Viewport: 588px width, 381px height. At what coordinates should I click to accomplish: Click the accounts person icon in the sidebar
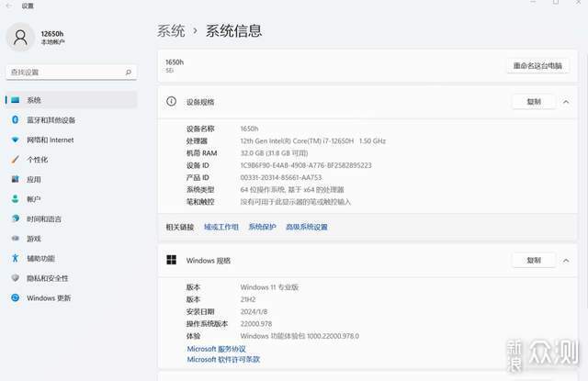pyautogui.click(x=15, y=199)
